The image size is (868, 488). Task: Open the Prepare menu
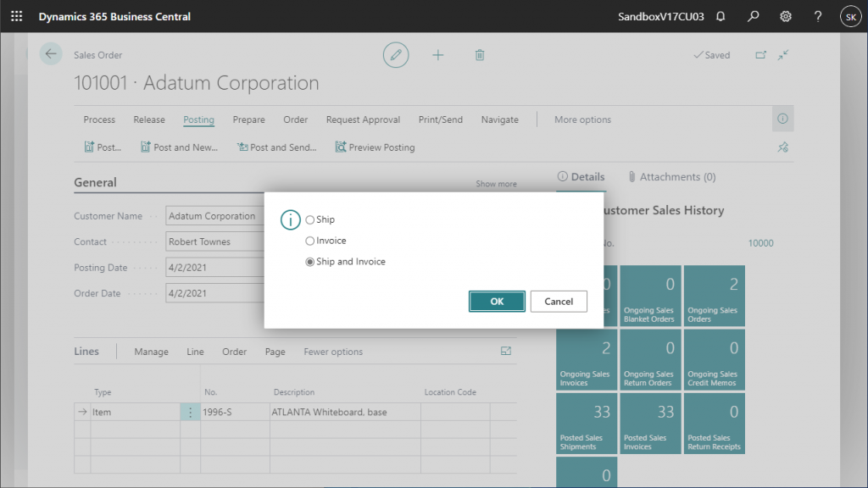(x=248, y=119)
